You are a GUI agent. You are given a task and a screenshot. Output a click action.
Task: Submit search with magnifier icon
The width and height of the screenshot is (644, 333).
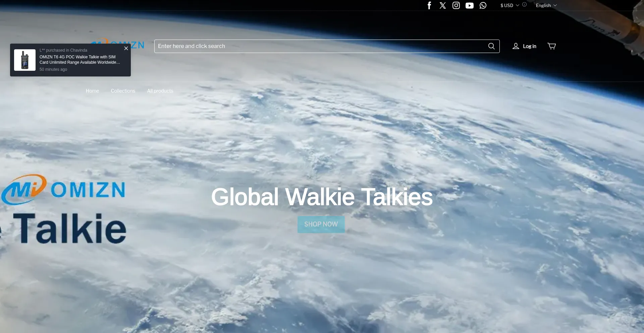point(491,46)
